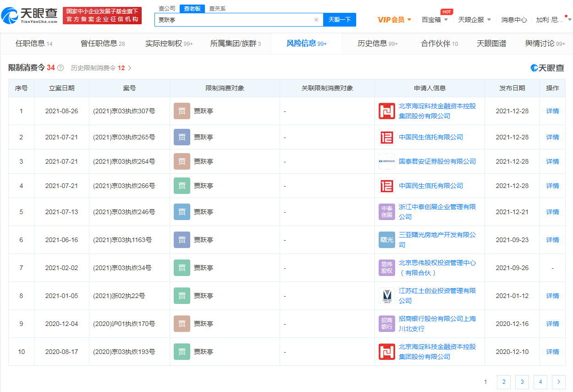The height and width of the screenshot is (392, 573).
Task: Open 详情 for case 沪01执恢170号
Action: [x=553, y=324]
